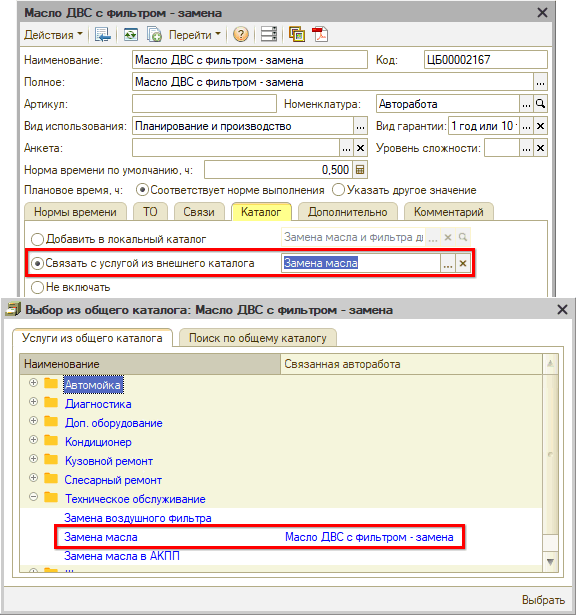Collapse the Техническое обслуживание folder
The height and width of the screenshot is (615, 576).
(33, 497)
